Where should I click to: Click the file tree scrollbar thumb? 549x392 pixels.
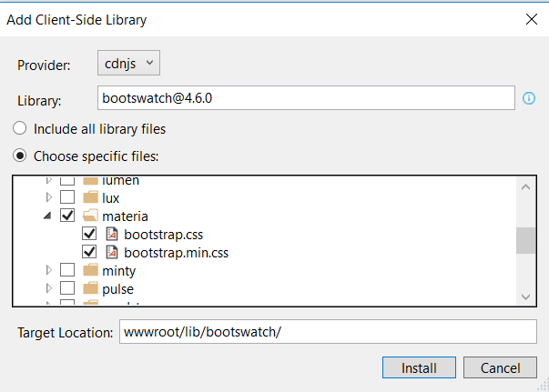(x=525, y=241)
